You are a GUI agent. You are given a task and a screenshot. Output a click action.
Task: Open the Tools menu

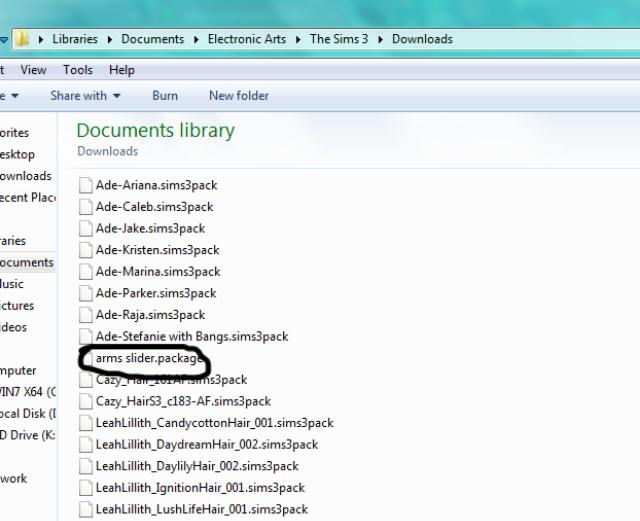[78, 70]
